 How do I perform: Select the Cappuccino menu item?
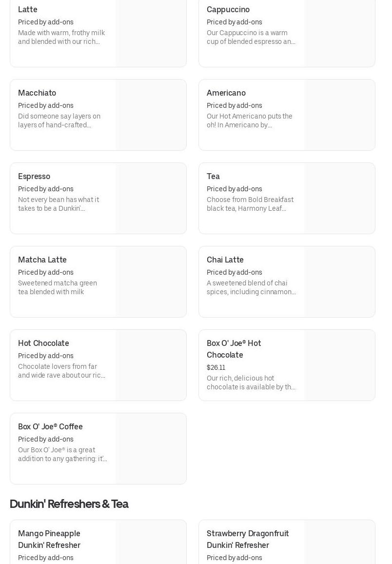pos(228,10)
